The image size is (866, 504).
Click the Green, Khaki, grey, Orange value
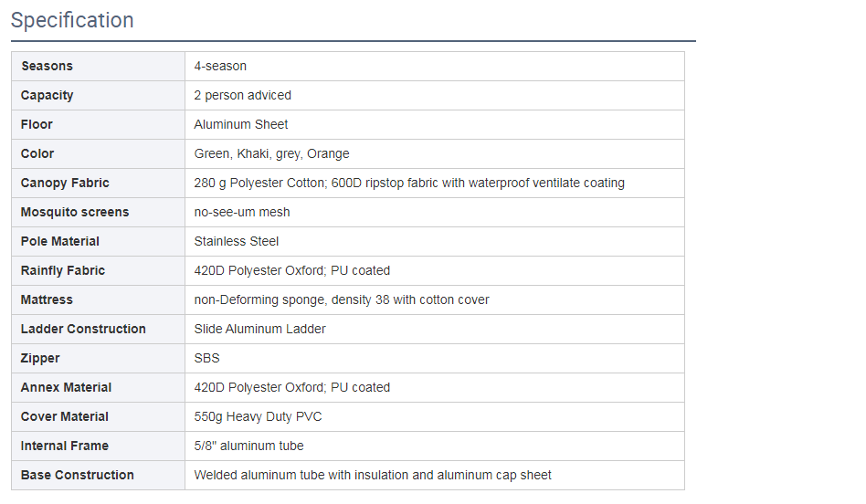click(x=271, y=153)
